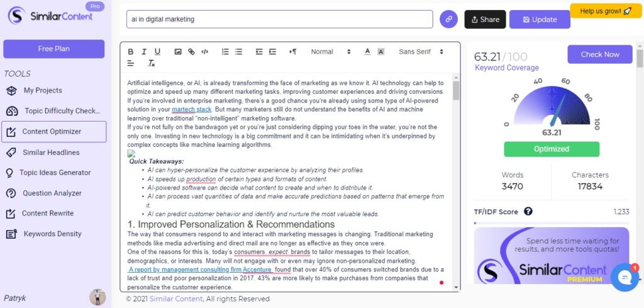This screenshot has height=308, width=644.
Task: Click the editor's vertical scrollbar thumb
Action: click(x=456, y=91)
